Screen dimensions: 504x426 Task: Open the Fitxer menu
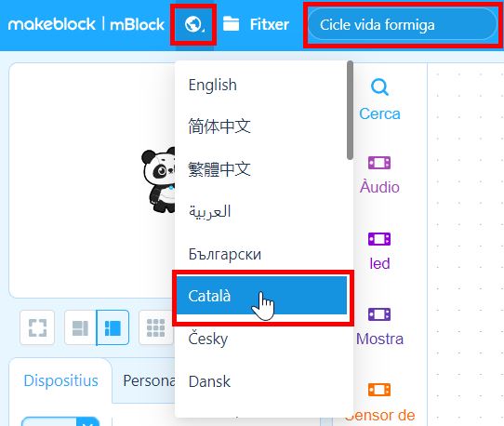[x=270, y=24]
